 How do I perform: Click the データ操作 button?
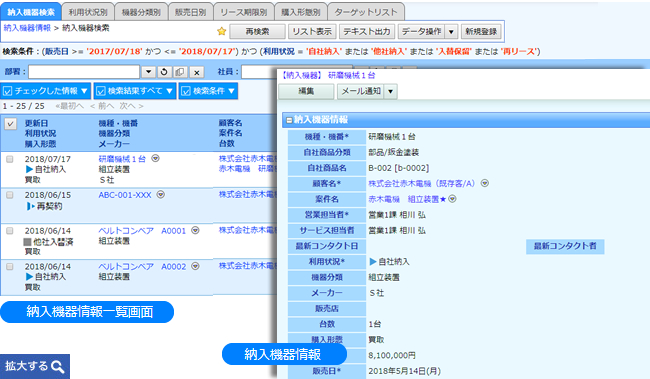pos(422,32)
